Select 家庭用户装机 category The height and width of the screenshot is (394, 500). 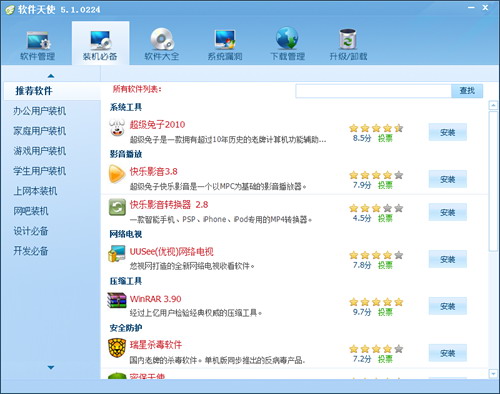40,131
